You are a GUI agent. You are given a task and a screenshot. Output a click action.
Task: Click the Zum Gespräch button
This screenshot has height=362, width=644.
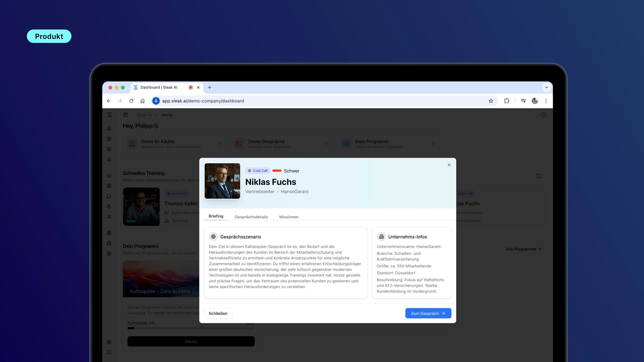click(428, 313)
